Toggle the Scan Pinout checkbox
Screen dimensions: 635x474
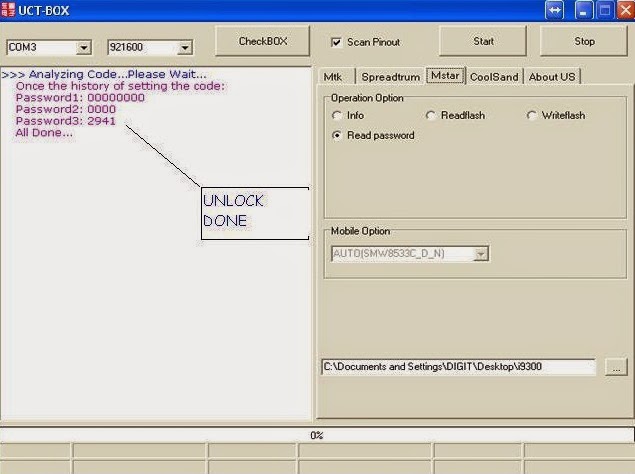(x=336, y=42)
